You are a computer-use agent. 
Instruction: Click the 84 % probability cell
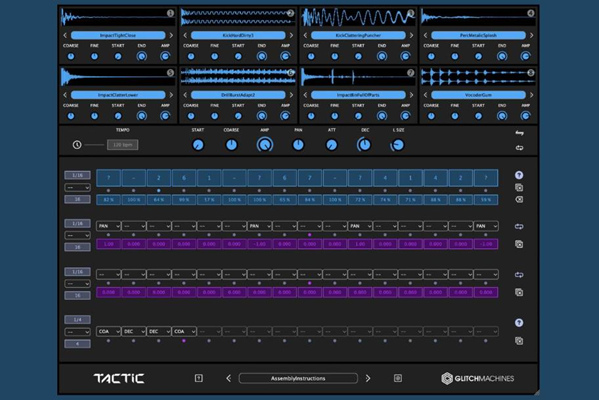point(310,200)
